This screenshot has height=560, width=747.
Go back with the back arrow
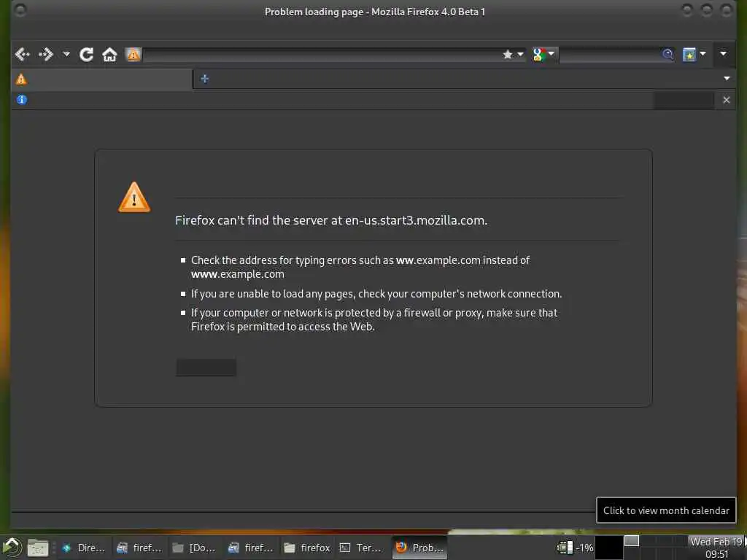(x=23, y=54)
